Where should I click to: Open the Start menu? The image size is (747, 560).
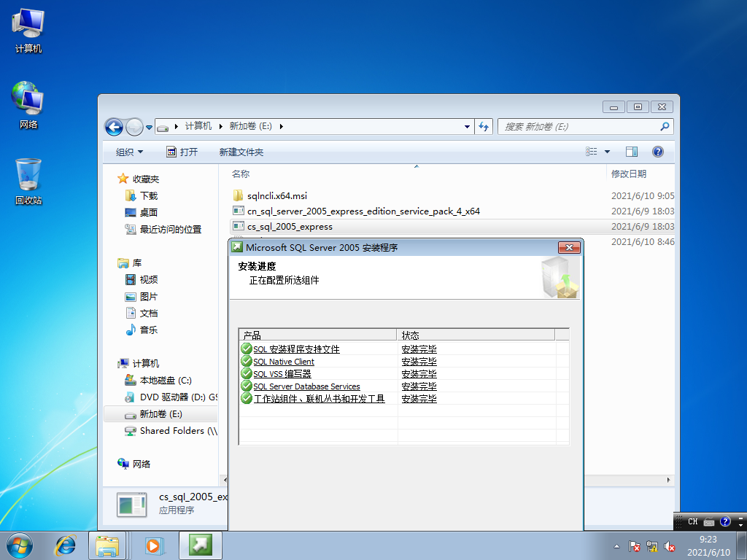click(x=19, y=545)
